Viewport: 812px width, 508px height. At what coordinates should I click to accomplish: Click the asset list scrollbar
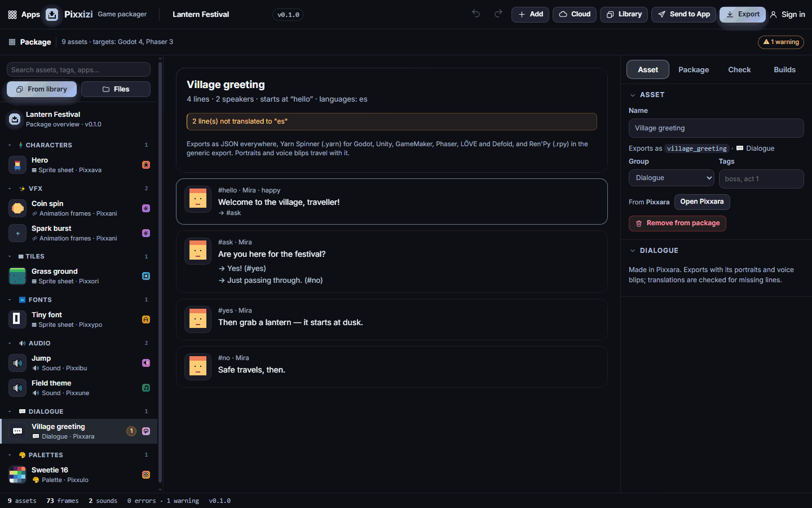click(160, 271)
